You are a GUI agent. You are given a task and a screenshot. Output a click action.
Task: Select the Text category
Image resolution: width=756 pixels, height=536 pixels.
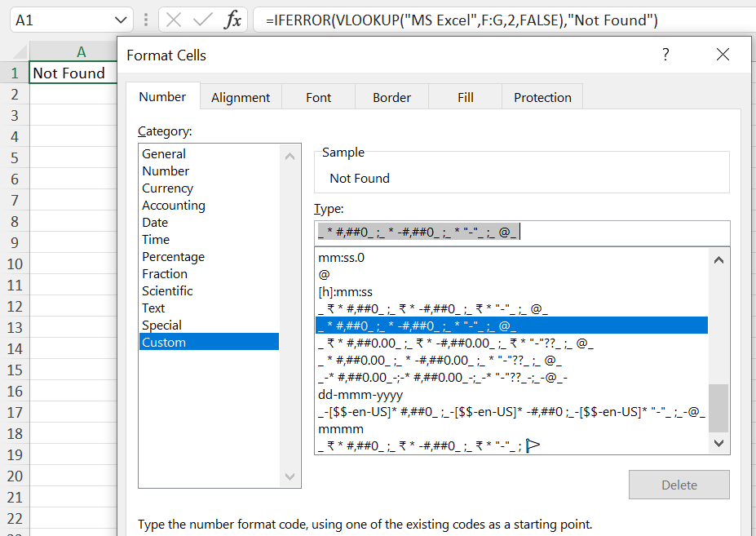(x=209, y=308)
